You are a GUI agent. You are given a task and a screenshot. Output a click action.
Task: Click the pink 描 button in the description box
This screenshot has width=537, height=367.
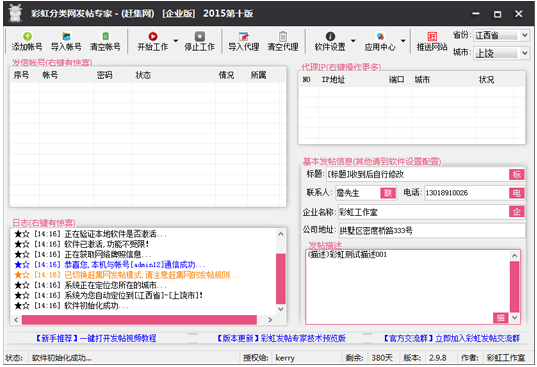click(501, 318)
